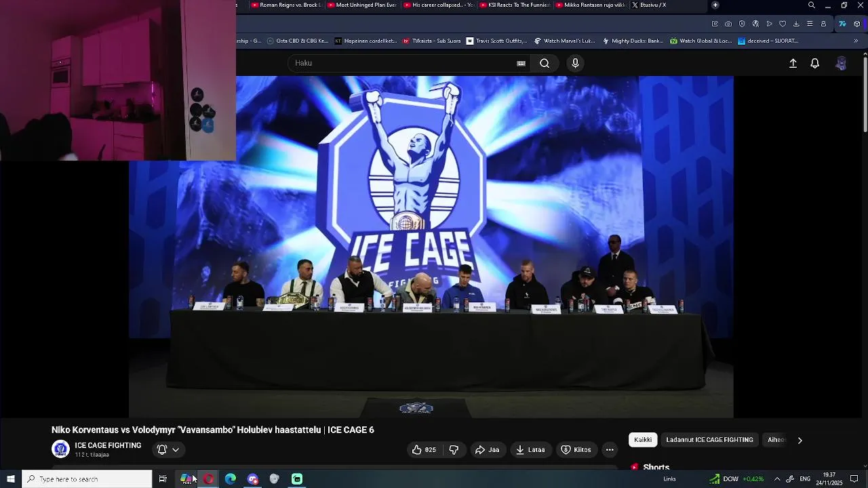868x488 pixels.
Task: Open new browser tab plus button
Action: click(x=715, y=5)
